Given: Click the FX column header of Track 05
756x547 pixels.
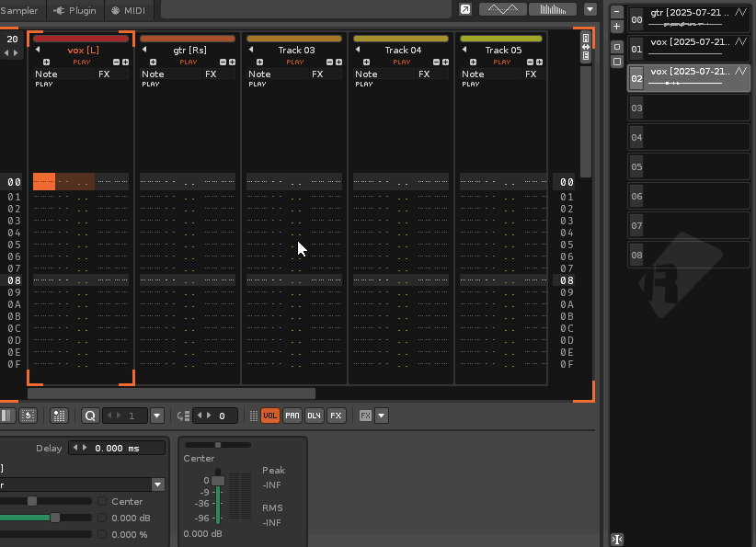Looking at the screenshot, I should (x=534, y=74).
